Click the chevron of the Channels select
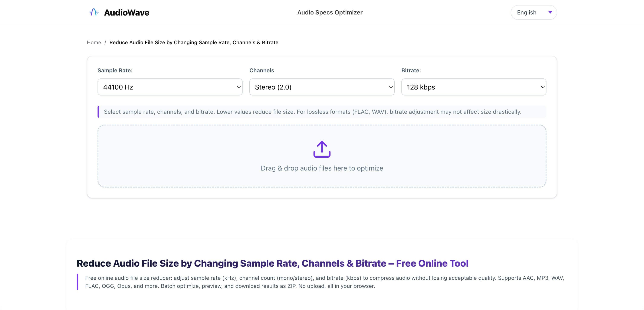644x310 pixels. point(391,87)
